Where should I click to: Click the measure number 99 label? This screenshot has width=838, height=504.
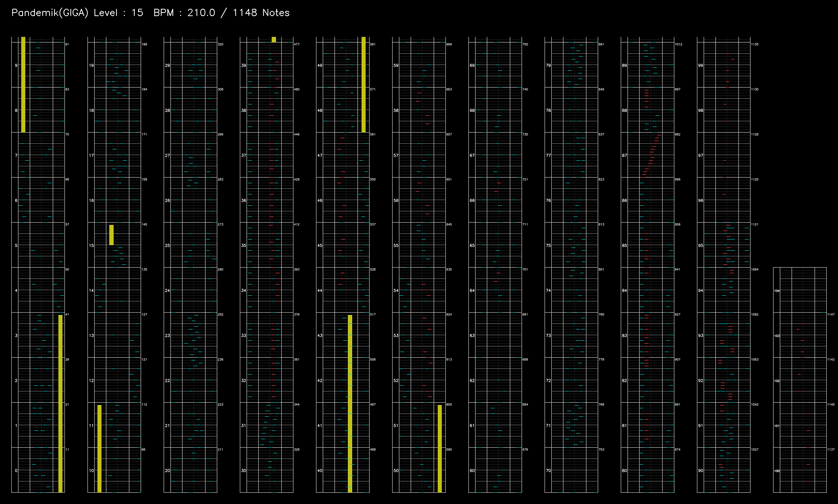pos(700,66)
